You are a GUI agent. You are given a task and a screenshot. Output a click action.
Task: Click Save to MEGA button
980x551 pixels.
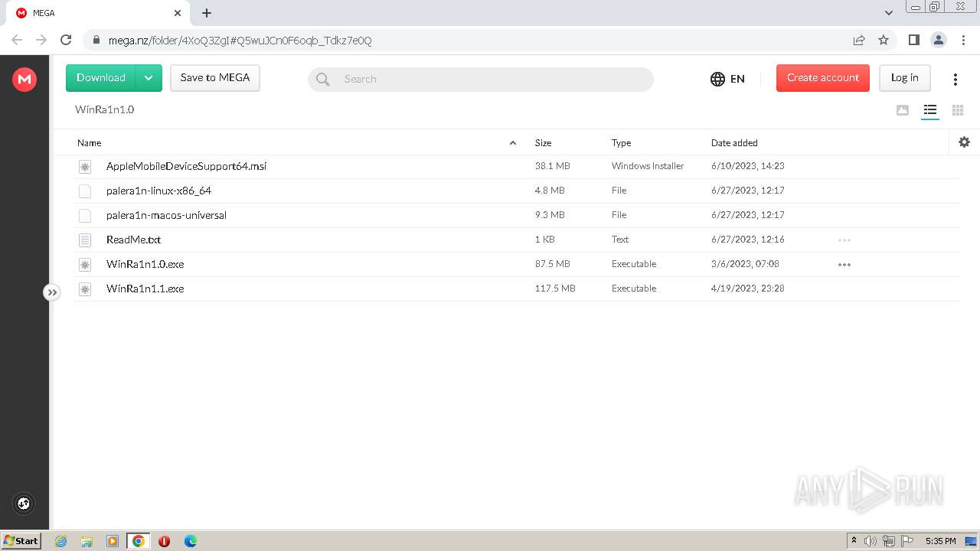click(x=215, y=78)
